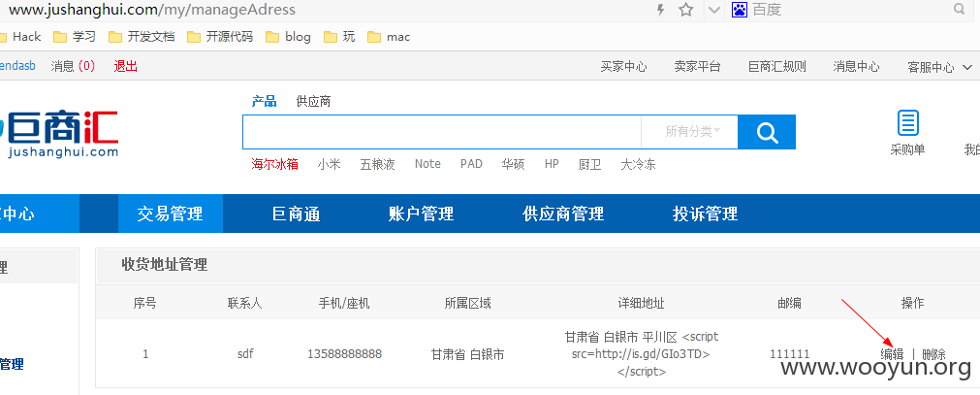The width and height of the screenshot is (980, 395).
Task: Click the 百度 browser search box
Action: (x=850, y=10)
